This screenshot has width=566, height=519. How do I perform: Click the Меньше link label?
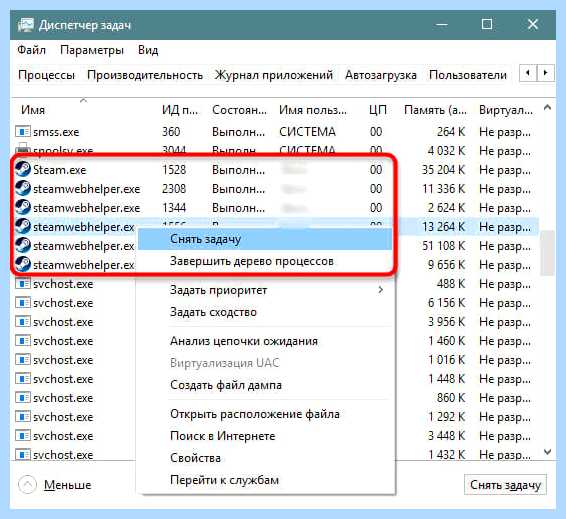click(x=68, y=485)
